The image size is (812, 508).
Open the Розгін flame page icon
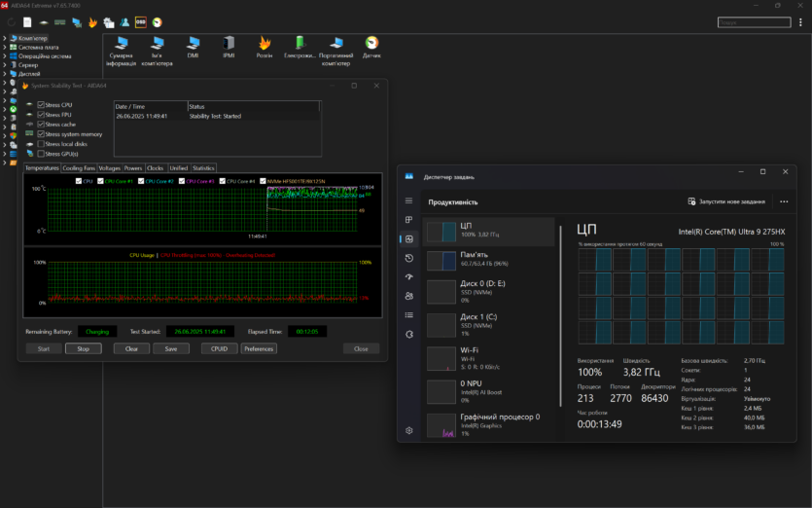point(265,47)
